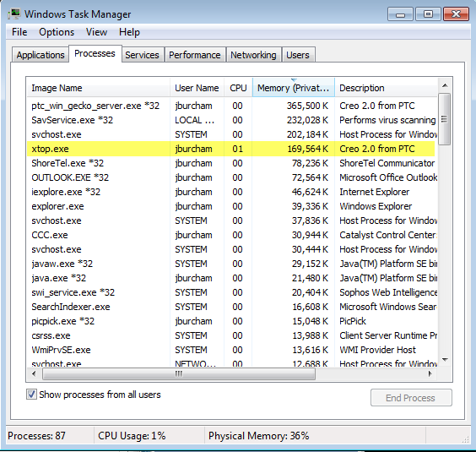Select ptc_win_gecko_server.exe *32 process
The image size is (476, 452).
coord(231,106)
